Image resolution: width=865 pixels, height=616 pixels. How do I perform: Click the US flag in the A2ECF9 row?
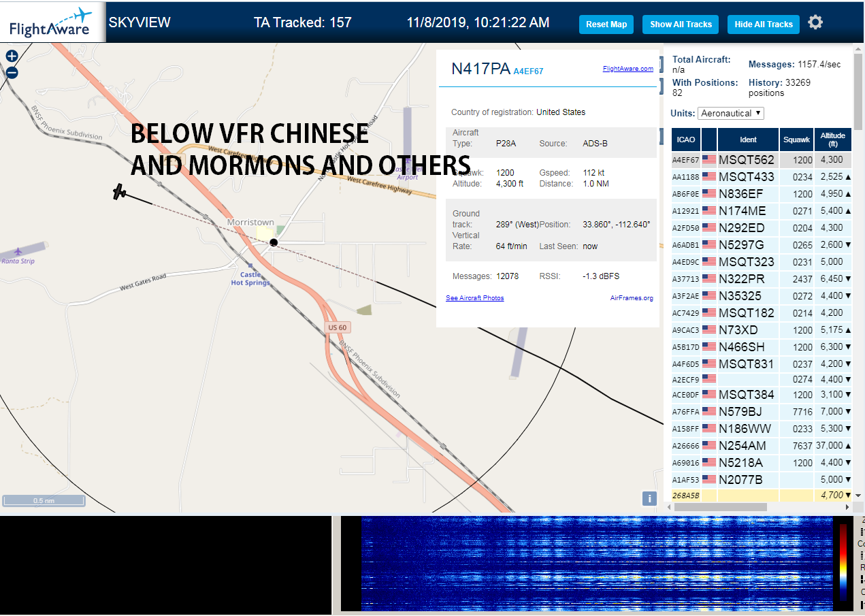709,378
